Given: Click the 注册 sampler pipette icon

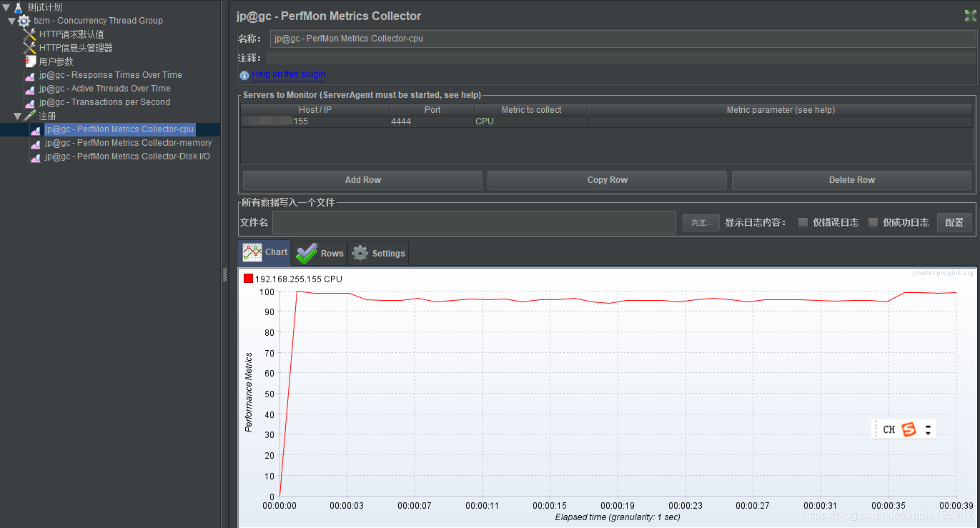Looking at the screenshot, I should click(29, 116).
